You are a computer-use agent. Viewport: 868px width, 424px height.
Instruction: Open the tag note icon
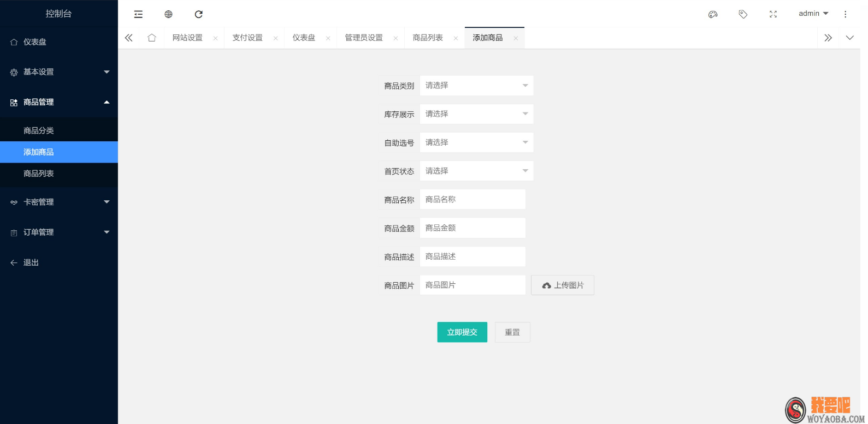tap(743, 14)
